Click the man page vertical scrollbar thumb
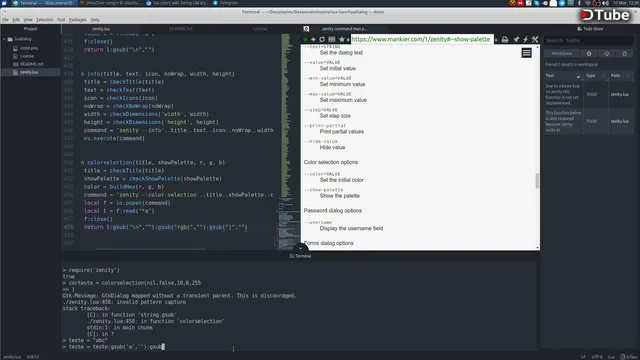640x360 pixels. (537, 180)
